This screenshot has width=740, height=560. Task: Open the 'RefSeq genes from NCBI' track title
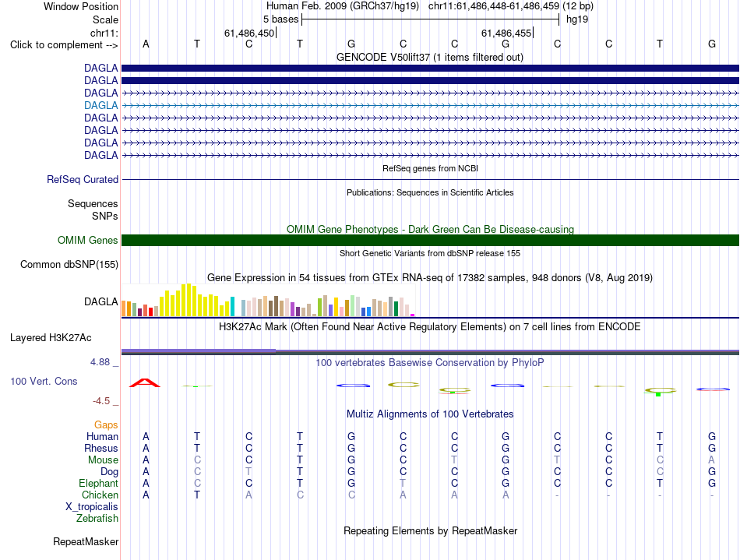430,168
